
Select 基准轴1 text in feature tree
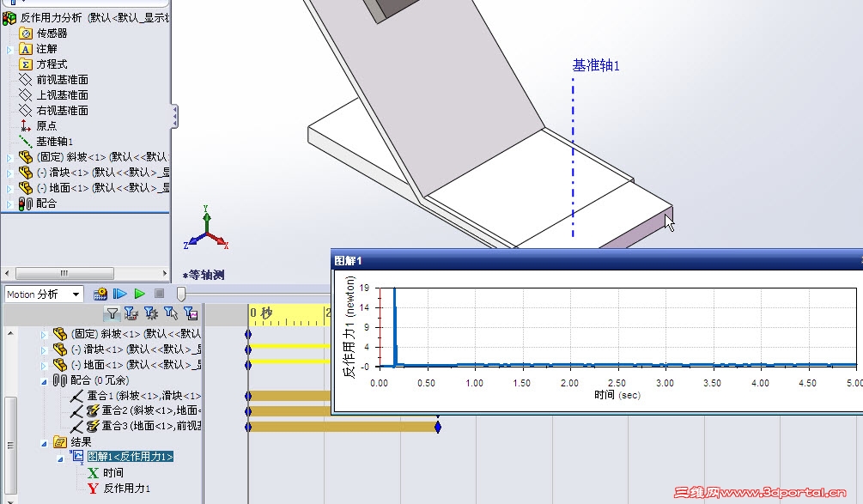[54, 142]
